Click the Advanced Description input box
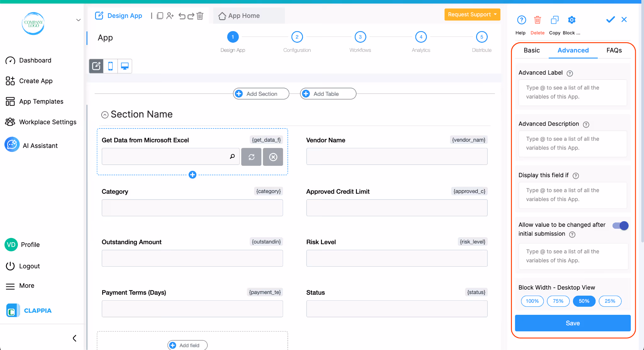 [x=573, y=144]
